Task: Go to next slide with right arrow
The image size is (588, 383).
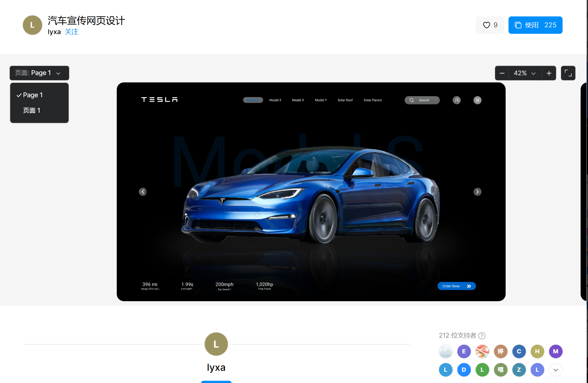Action: [477, 192]
